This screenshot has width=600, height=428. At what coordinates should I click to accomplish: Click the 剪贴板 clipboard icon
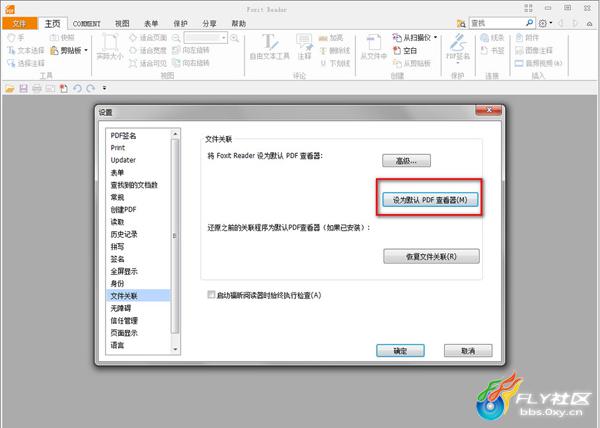(x=54, y=50)
